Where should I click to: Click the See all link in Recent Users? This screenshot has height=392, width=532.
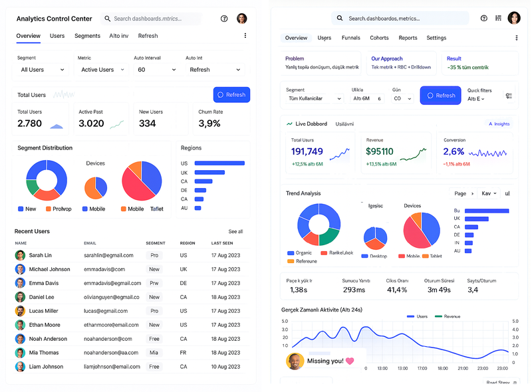(x=235, y=232)
